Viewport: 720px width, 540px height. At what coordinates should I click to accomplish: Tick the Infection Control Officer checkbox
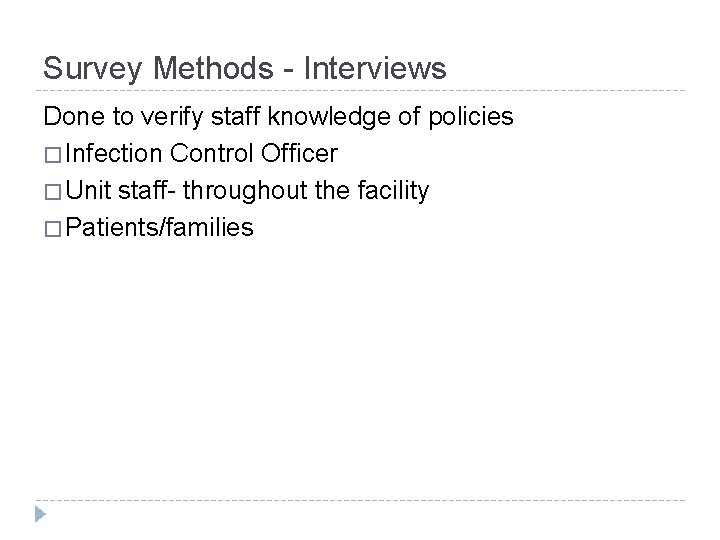click(53, 155)
